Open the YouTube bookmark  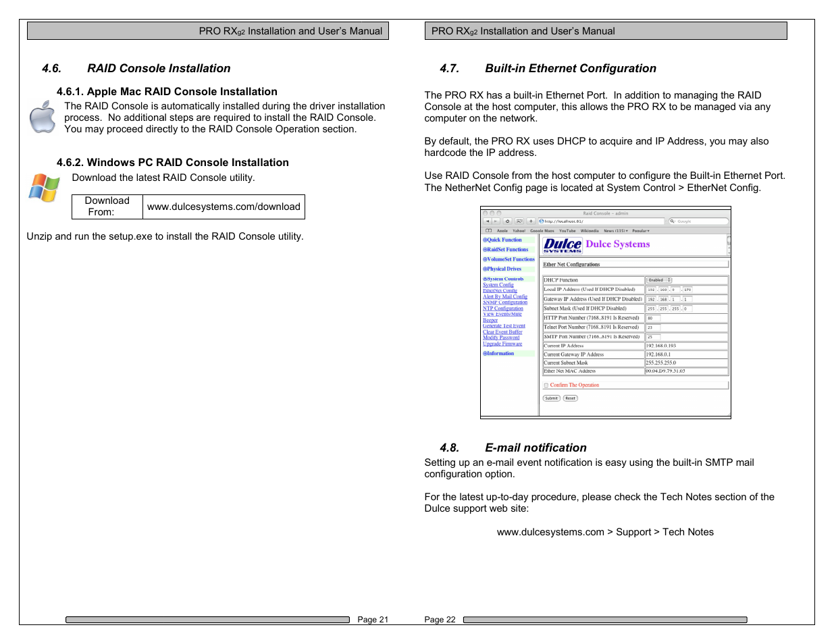coord(567,231)
